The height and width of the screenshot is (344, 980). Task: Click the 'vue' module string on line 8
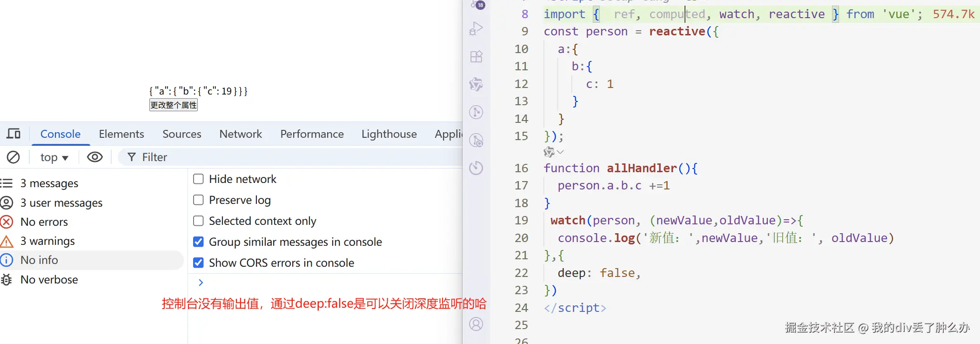pos(899,14)
